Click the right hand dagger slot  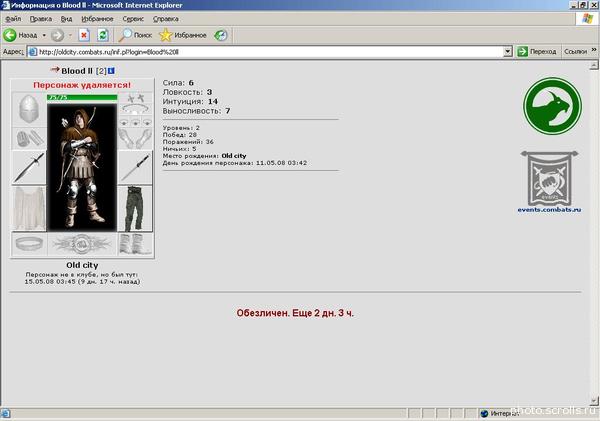click(135, 167)
